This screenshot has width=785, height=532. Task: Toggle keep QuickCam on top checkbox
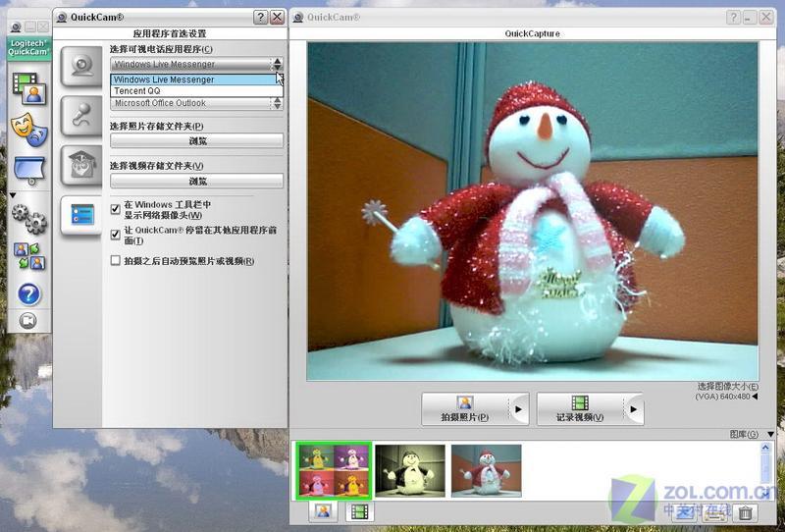115,234
